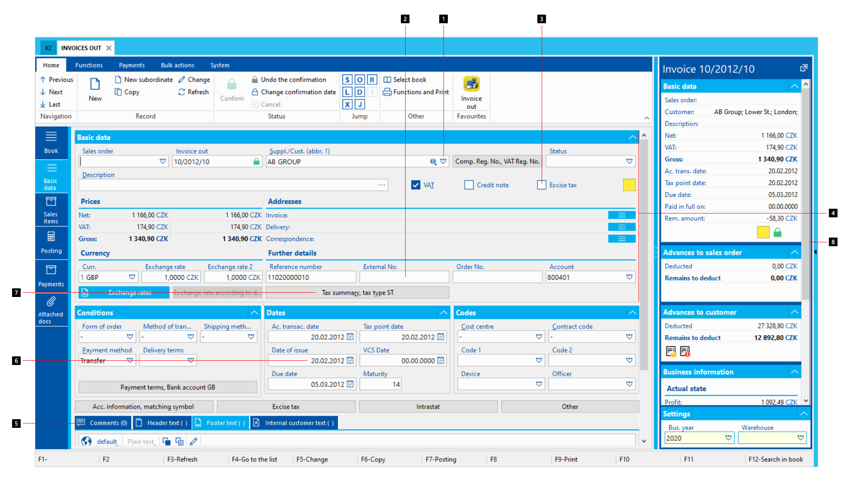Collapse the Conditions panel
This screenshot has height=504, width=853.
pyautogui.click(x=254, y=313)
